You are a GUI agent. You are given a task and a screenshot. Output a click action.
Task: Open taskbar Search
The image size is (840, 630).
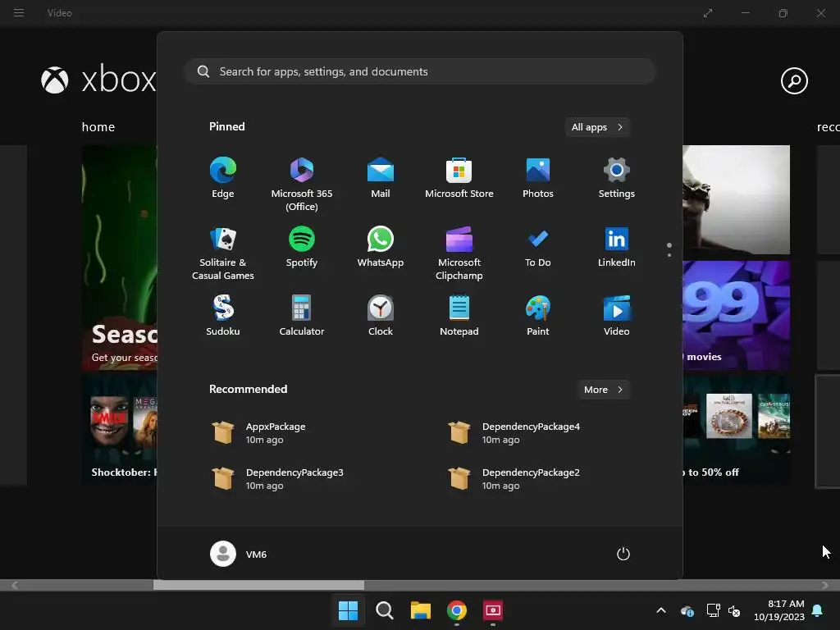click(x=384, y=610)
